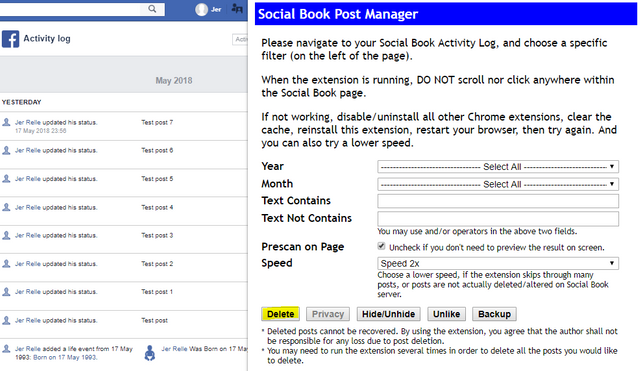Click person icon beside life event entry

pos(6,349)
